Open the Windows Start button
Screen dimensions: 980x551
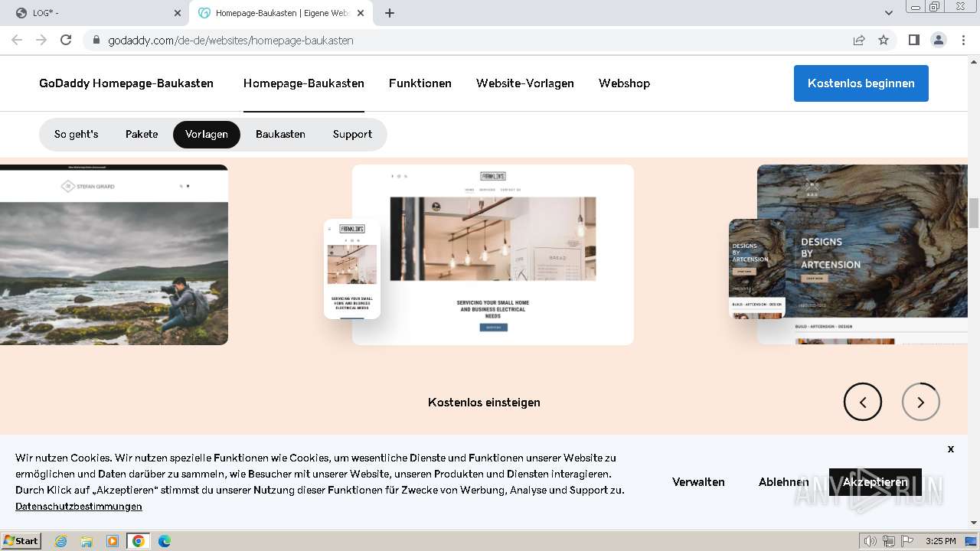[21, 540]
